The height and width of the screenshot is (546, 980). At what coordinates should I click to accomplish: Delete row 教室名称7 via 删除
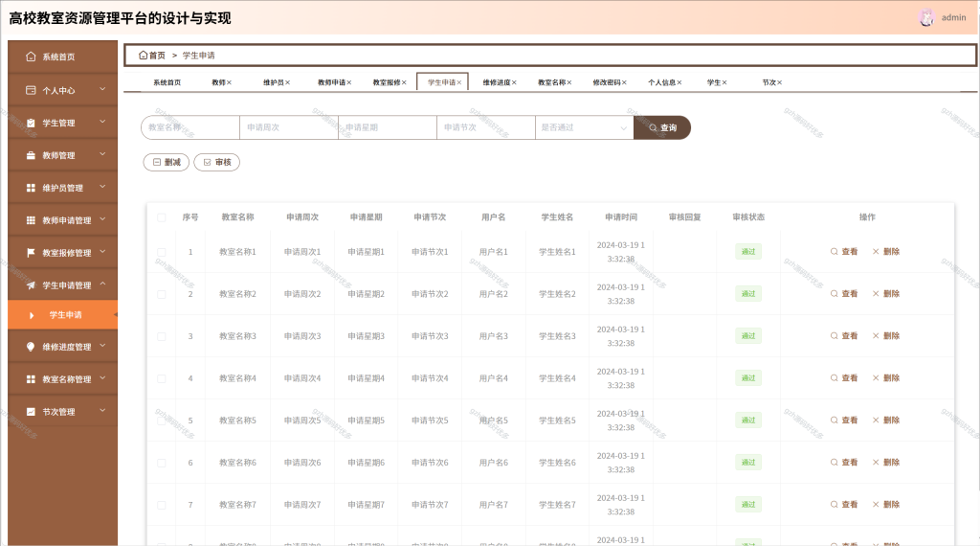tap(885, 505)
